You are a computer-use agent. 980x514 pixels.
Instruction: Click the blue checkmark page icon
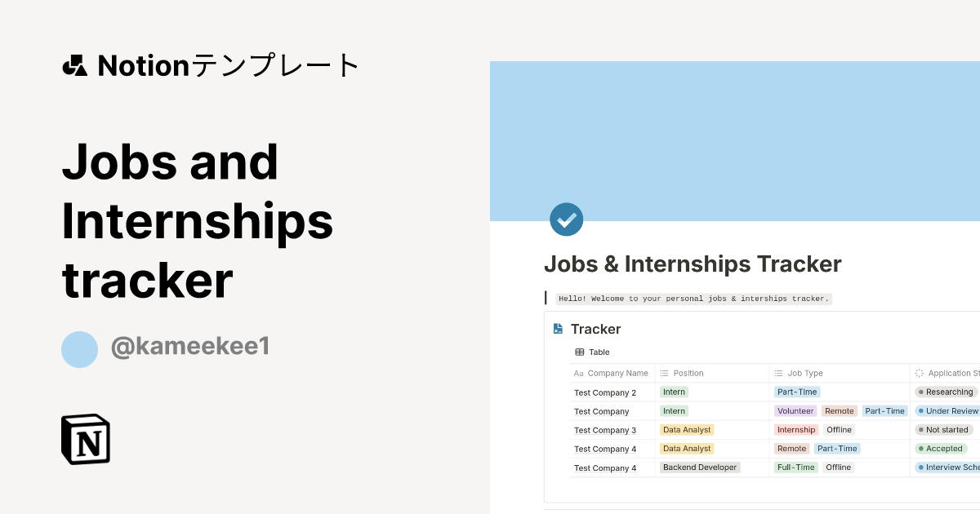point(566,219)
